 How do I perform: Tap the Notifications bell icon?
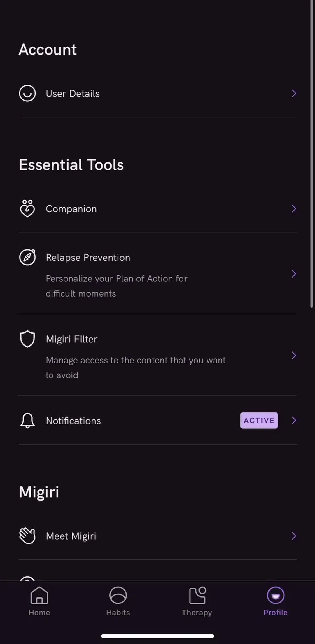coord(27,421)
